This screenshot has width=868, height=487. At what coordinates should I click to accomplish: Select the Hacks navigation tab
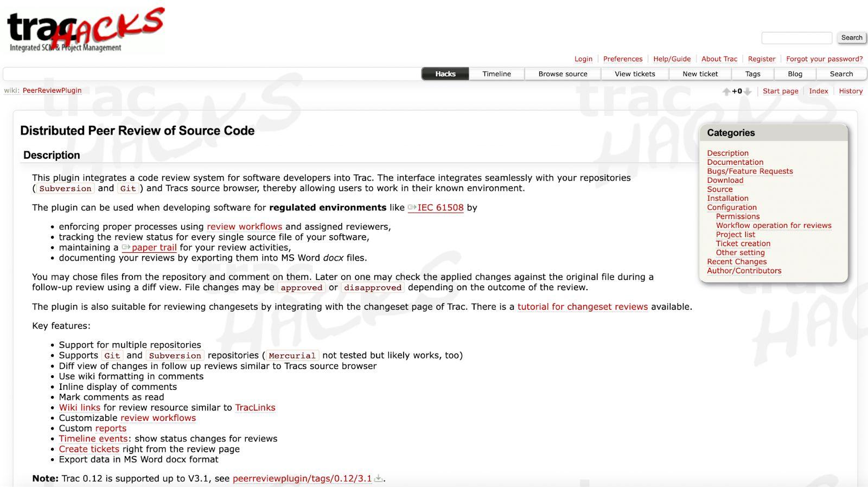445,74
